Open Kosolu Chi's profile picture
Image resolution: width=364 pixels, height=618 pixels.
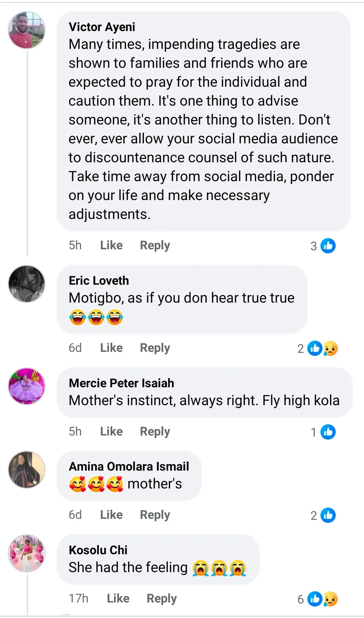click(27, 553)
